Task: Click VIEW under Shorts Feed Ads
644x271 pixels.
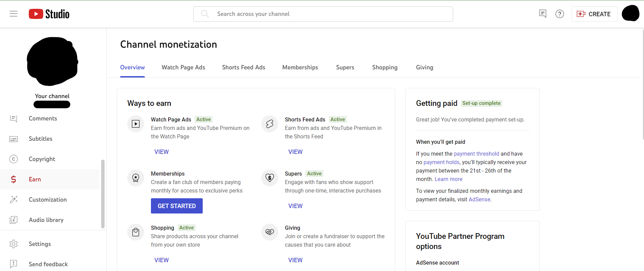Action: point(295,152)
